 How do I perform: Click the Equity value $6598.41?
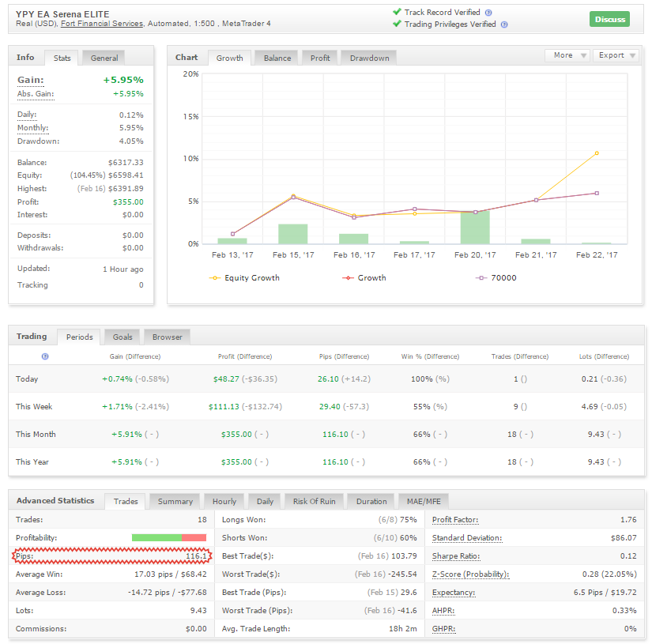[x=126, y=175]
